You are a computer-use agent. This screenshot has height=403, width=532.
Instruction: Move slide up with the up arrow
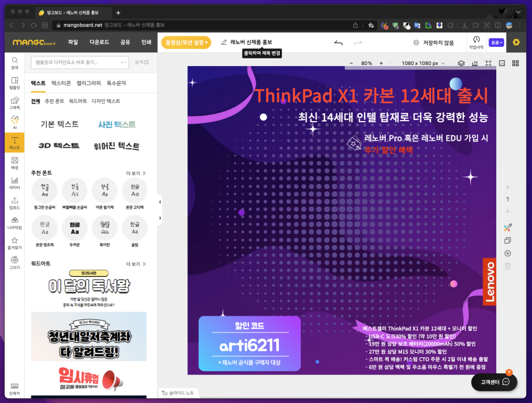[508, 188]
